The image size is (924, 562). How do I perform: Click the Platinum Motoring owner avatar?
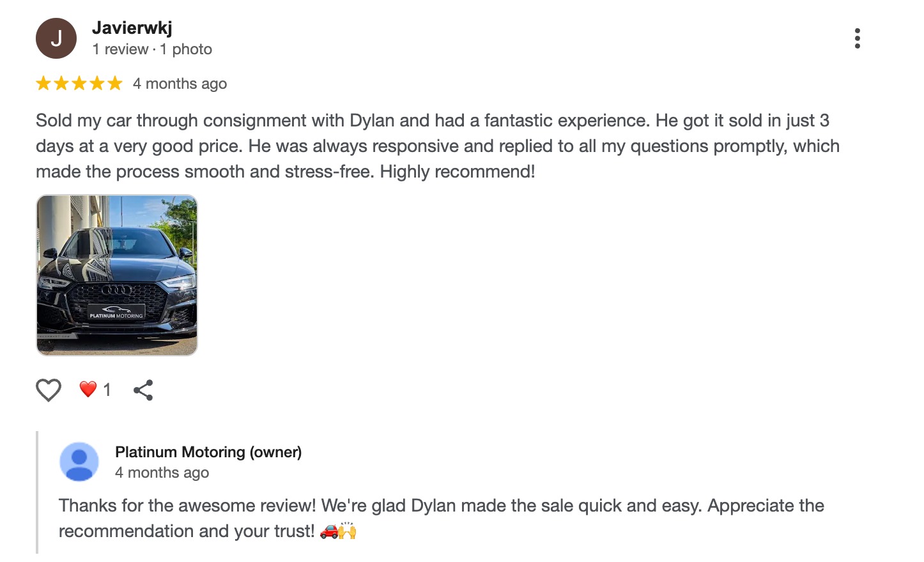[79, 461]
